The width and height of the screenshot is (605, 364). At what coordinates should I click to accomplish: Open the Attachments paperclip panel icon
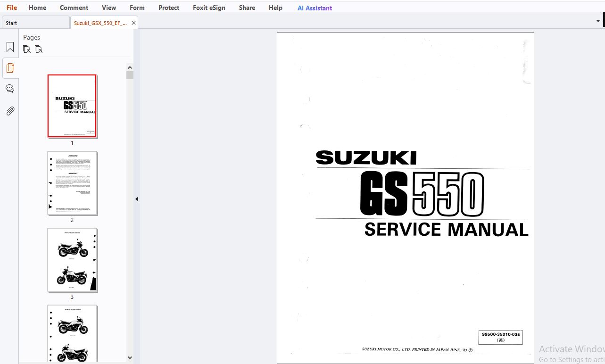(10, 111)
